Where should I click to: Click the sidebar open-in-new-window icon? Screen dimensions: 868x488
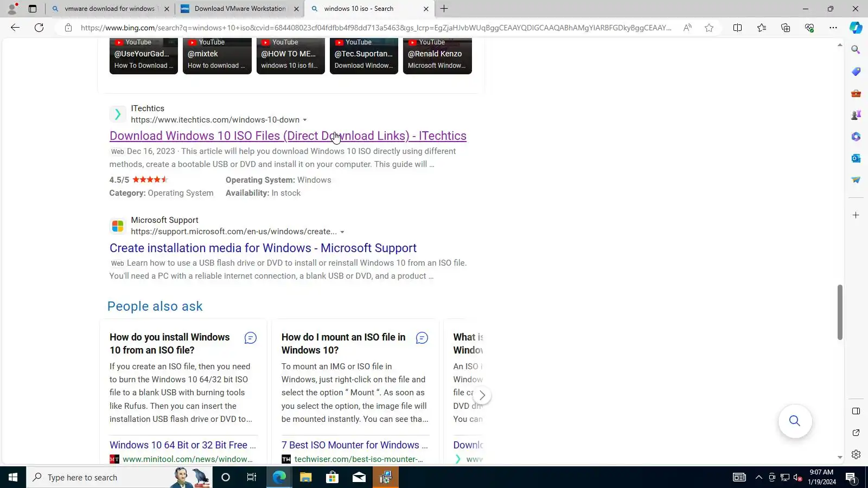[x=856, y=433]
